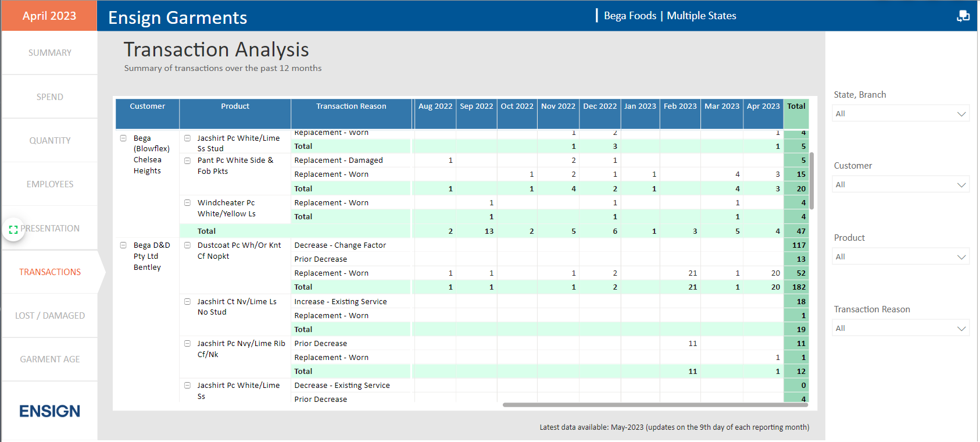Screen dimensions: 980x442
Task: Collapse the Bega (Blowflex) Chelsea Heights customer row
Action: tap(123, 138)
